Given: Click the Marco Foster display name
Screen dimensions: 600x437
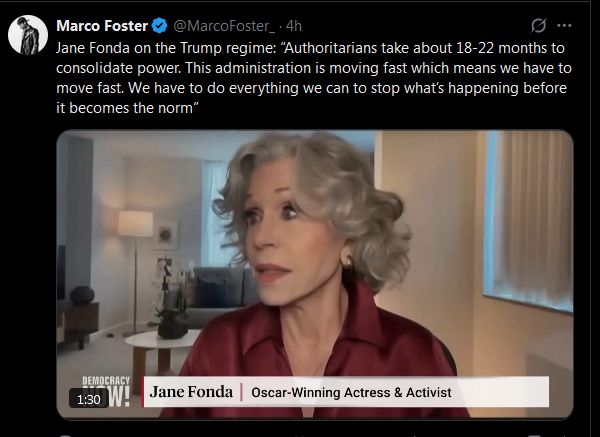Looking at the screenshot, I should tap(102, 26).
